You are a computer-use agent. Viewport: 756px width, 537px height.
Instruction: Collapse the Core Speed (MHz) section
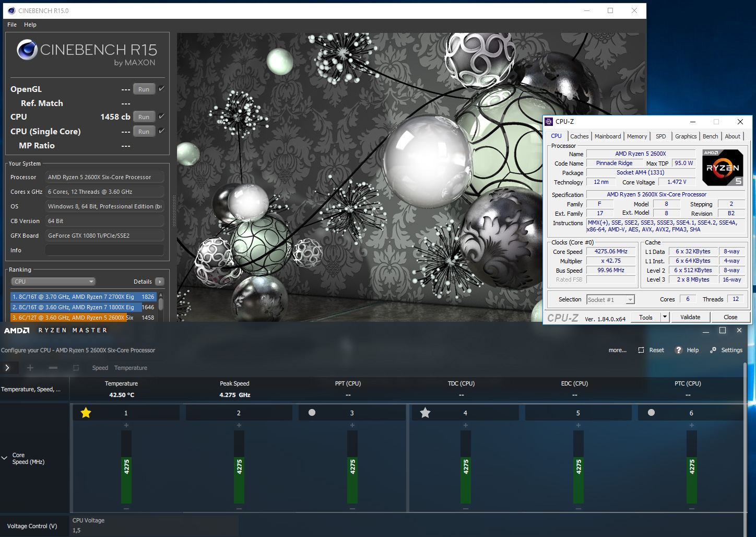[5, 458]
